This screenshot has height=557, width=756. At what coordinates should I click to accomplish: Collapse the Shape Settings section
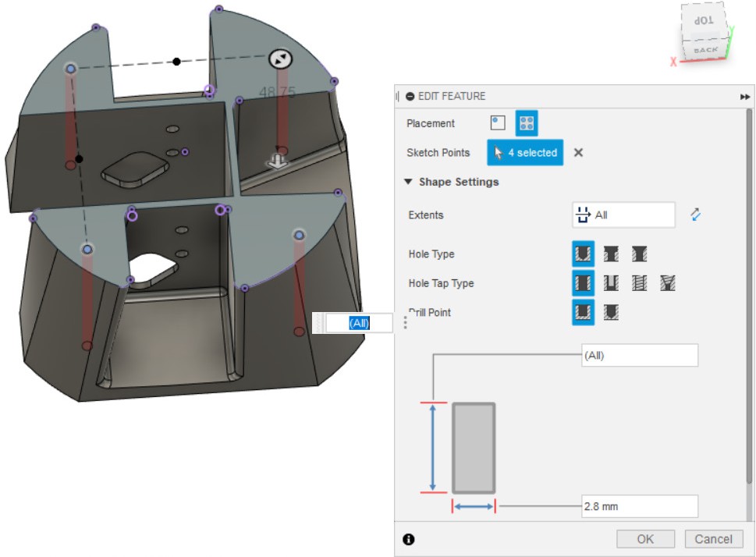408,182
